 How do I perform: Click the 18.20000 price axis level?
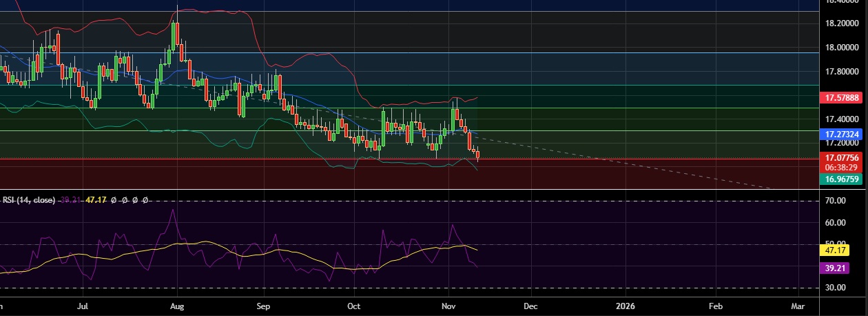coord(843,23)
